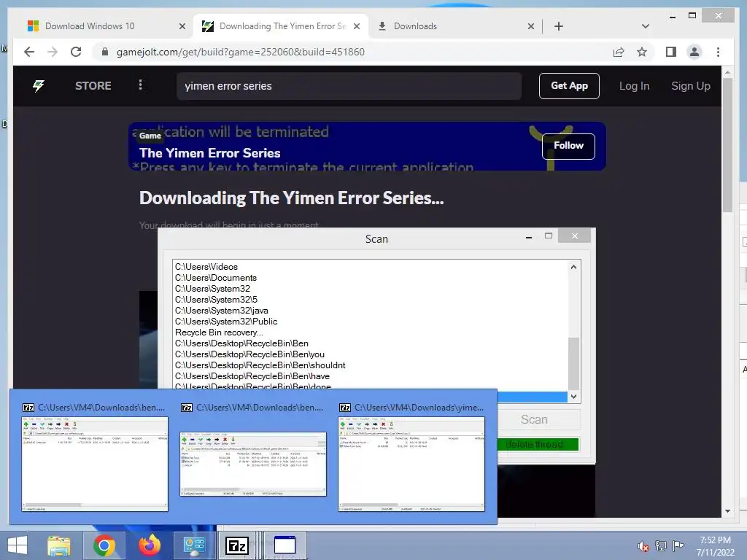Viewport: 747px width, 560px height.
Task: Open Control Panel taskbar icon
Action: click(194, 545)
